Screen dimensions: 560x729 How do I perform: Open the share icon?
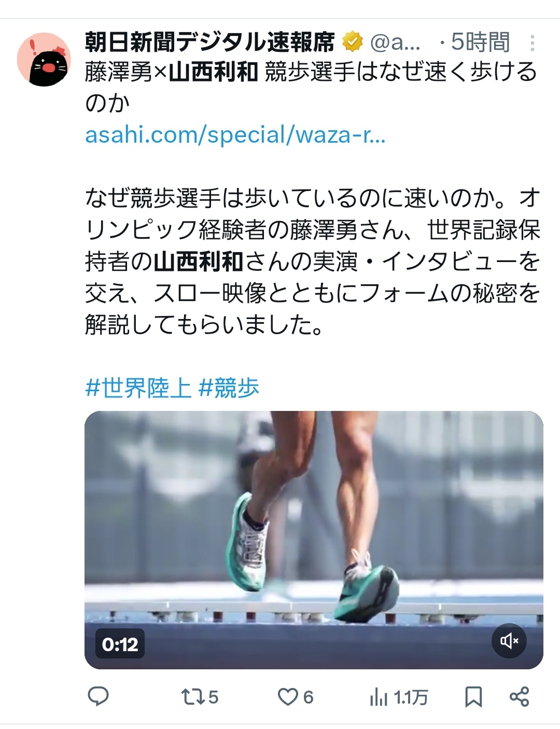pyautogui.click(x=520, y=696)
